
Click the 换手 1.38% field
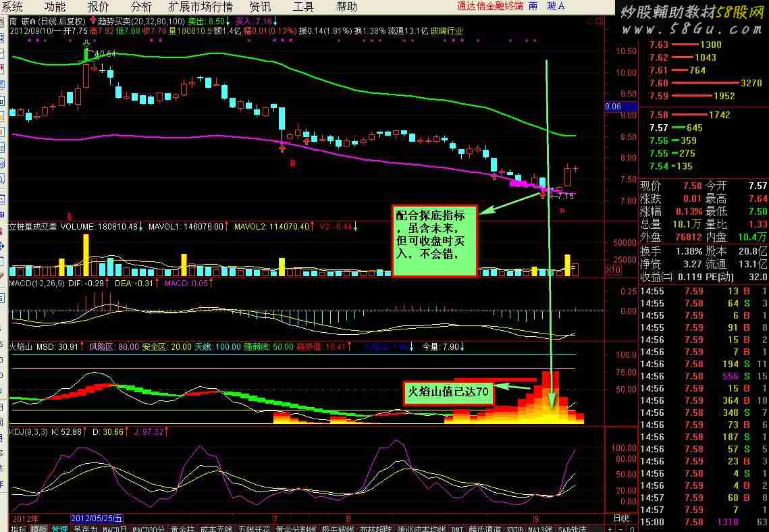(671, 251)
